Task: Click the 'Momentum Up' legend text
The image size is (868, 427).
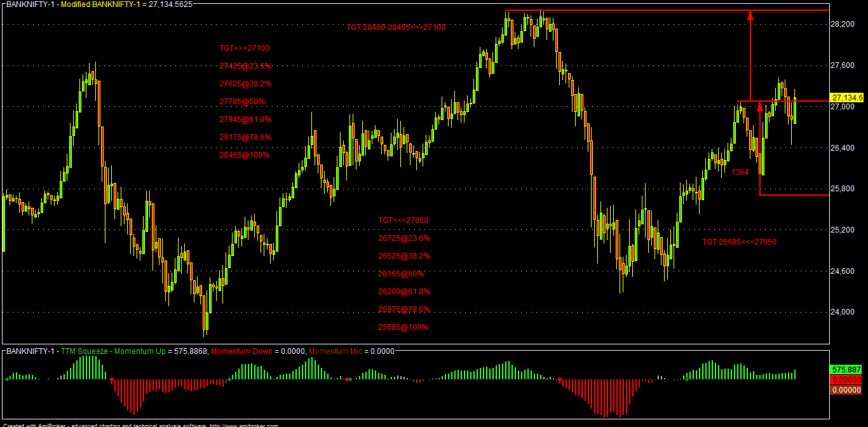Action: (141, 351)
